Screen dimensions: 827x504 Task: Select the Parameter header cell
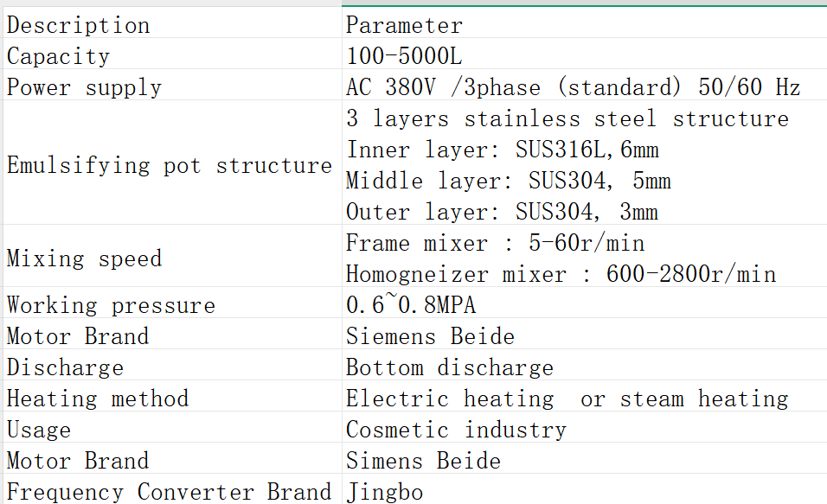click(x=403, y=25)
